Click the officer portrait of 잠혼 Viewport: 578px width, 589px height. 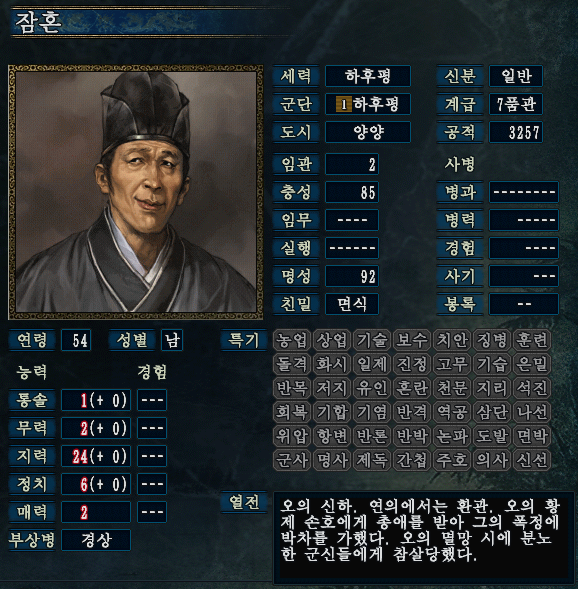click(x=136, y=192)
